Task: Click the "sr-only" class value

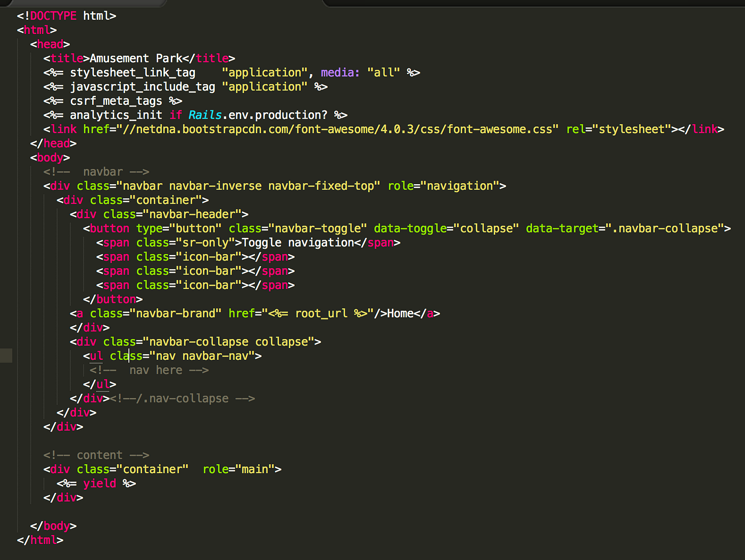Action: [205, 243]
